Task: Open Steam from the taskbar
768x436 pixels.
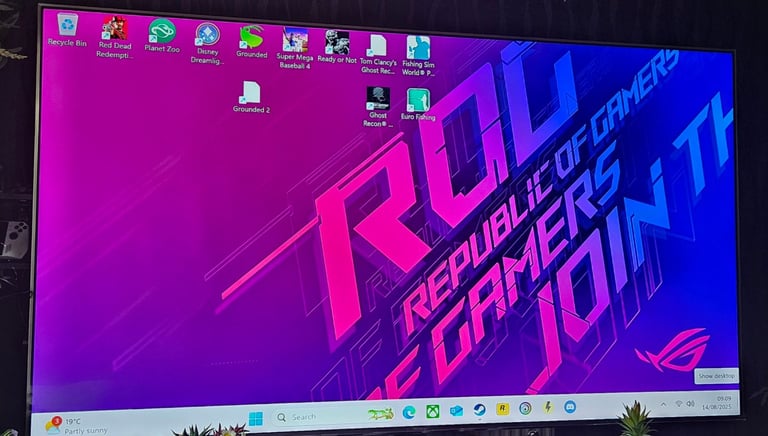Action: point(480,410)
